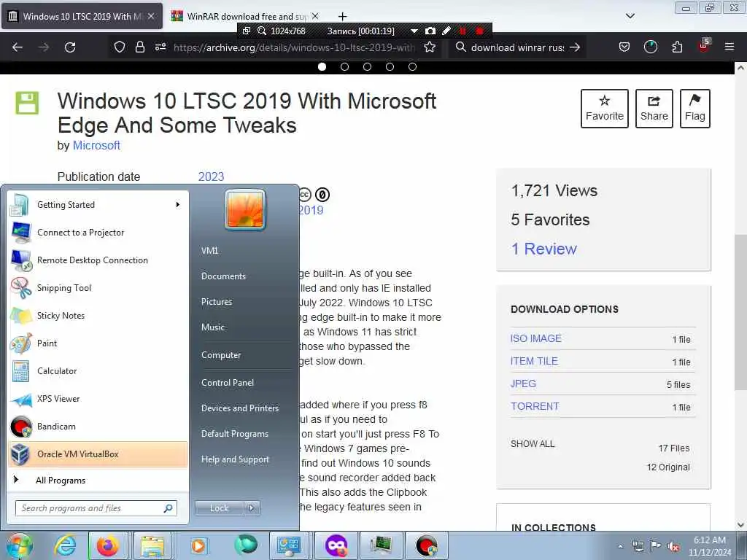Expand Getting Started submenu arrow
Screen dimensions: 747x560
[178, 205]
